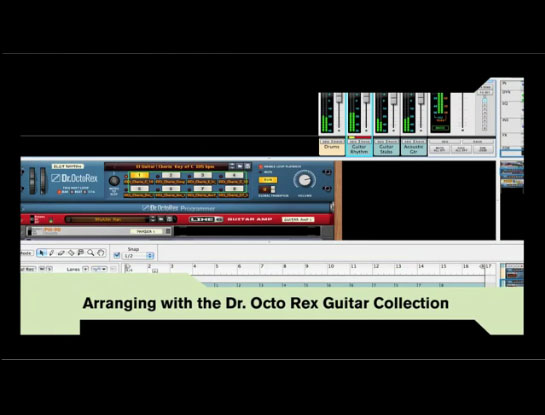Toggle the Snap checkbox

117,255
